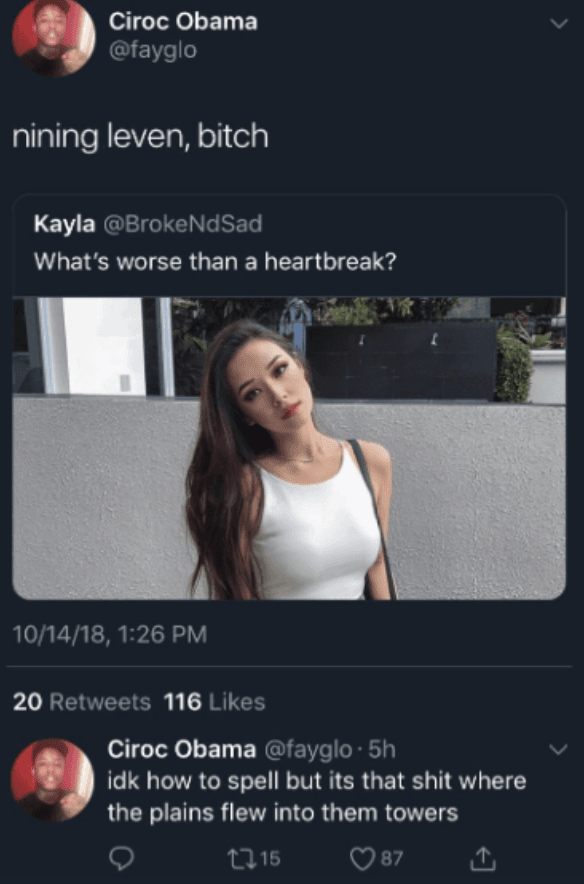
Task: View the 116 Likes list
Action: (214, 702)
